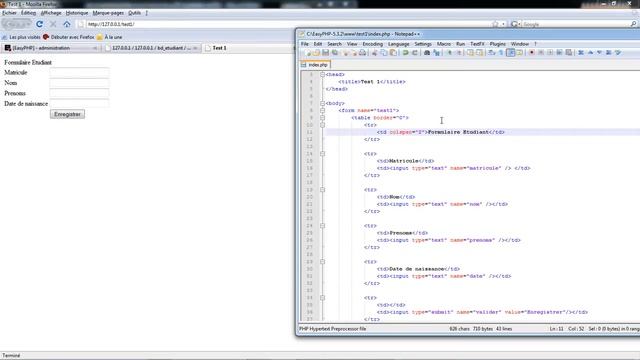Click the Save recorded macro icon
Image resolution: width=640 pixels, height=360 pixels.
point(569,53)
